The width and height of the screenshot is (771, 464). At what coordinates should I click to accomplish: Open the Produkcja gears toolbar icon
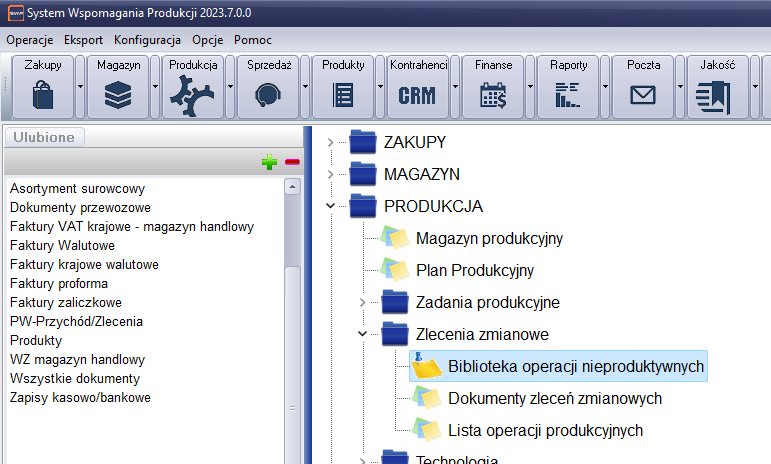coord(193,95)
